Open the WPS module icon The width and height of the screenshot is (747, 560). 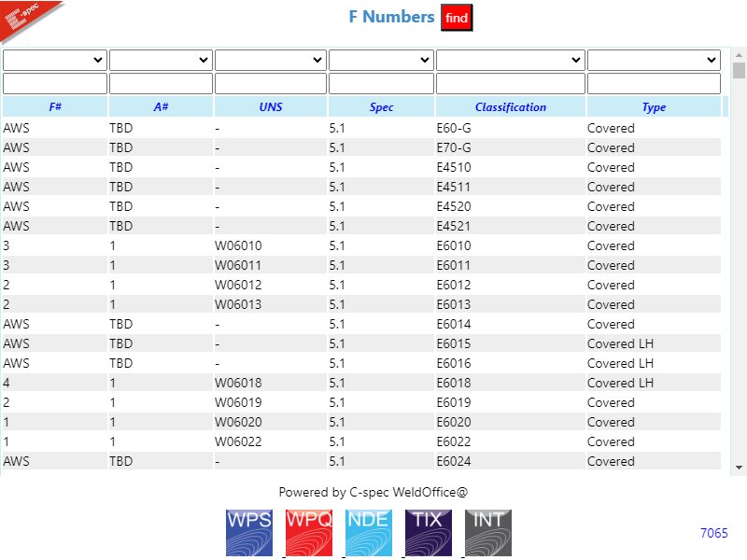click(x=249, y=533)
